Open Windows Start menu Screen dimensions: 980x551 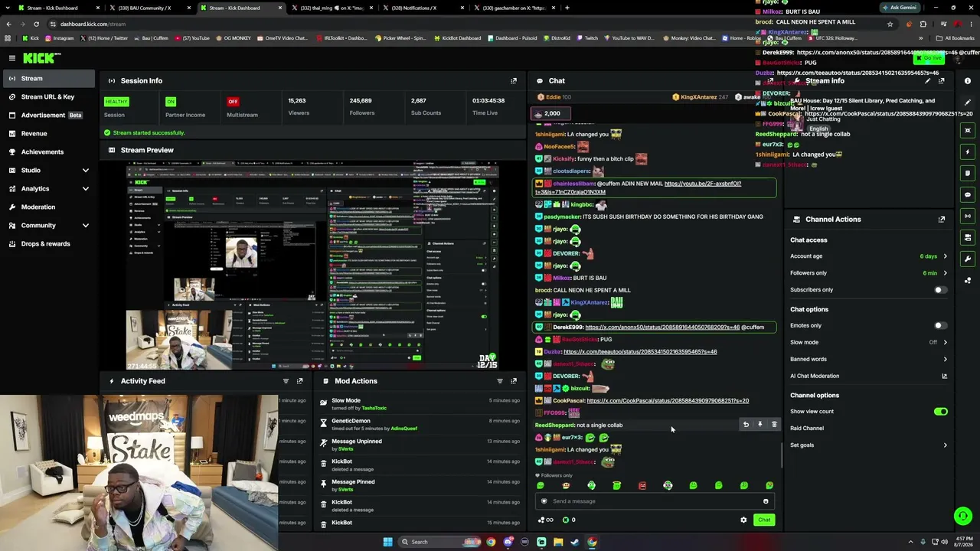(x=388, y=542)
